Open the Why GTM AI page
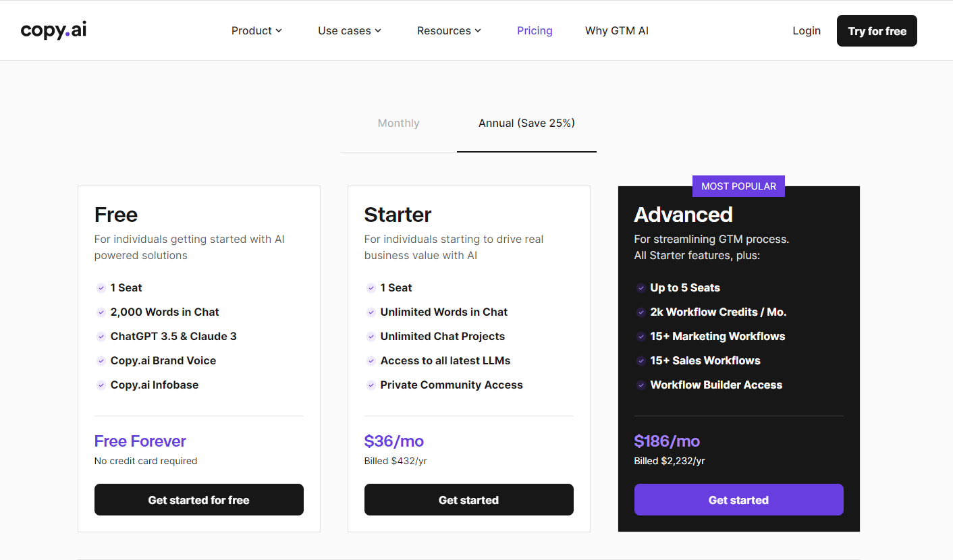This screenshot has width=953, height=560. tap(617, 30)
